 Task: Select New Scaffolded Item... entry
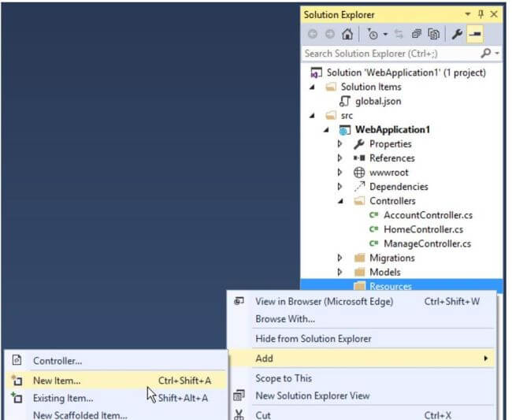point(116,414)
